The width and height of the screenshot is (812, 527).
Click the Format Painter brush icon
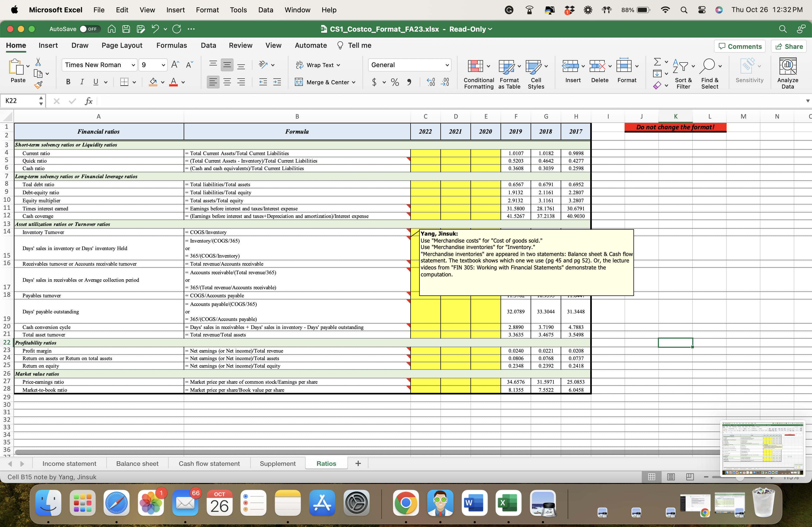pos(38,85)
